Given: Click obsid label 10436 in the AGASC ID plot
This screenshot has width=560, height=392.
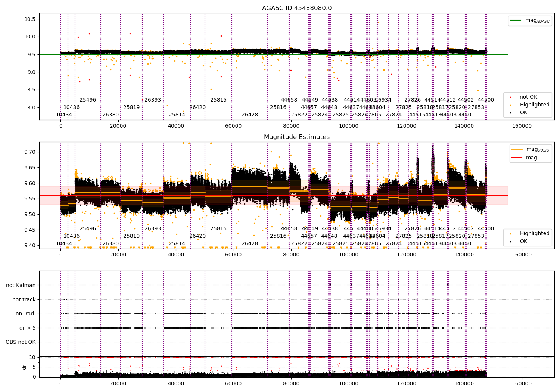Looking at the screenshot, I should point(71,108).
